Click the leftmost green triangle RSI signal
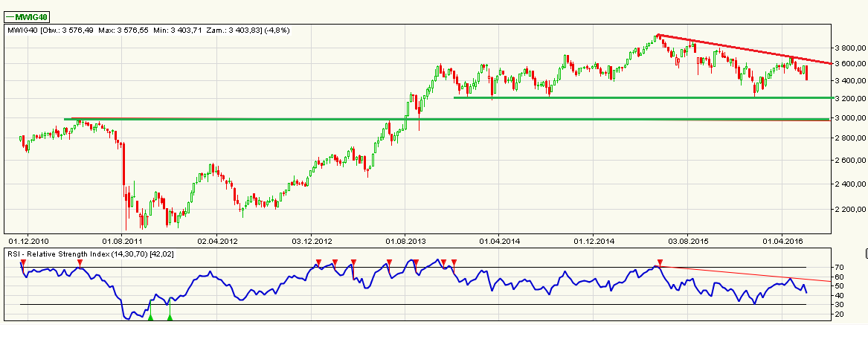 (x=150, y=317)
